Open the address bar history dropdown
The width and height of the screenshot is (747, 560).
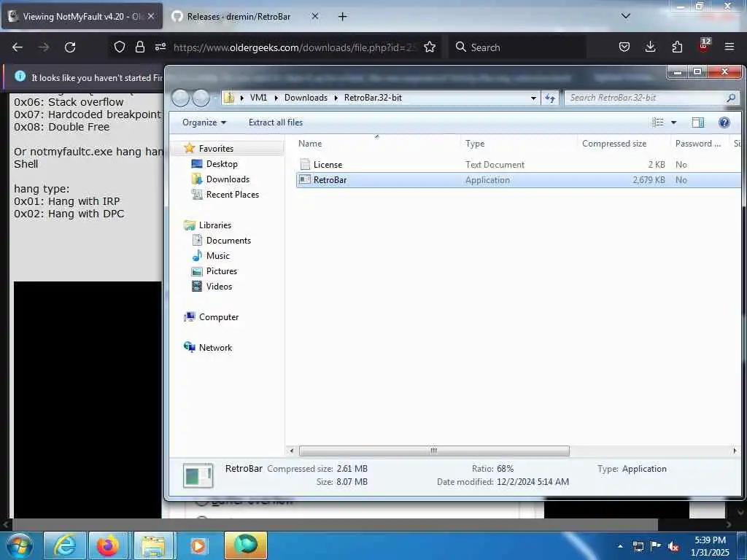pyautogui.click(x=533, y=98)
